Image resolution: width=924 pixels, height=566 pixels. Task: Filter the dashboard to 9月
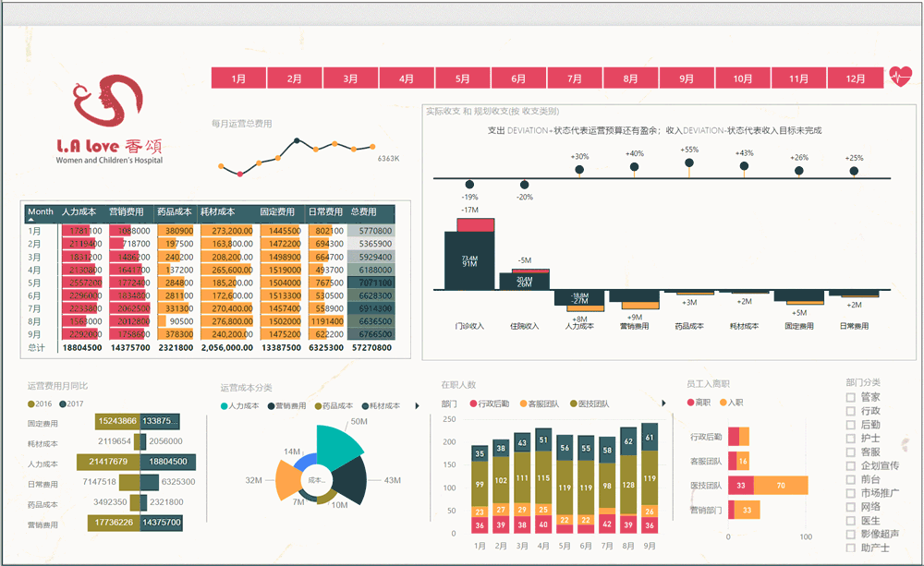(687, 78)
